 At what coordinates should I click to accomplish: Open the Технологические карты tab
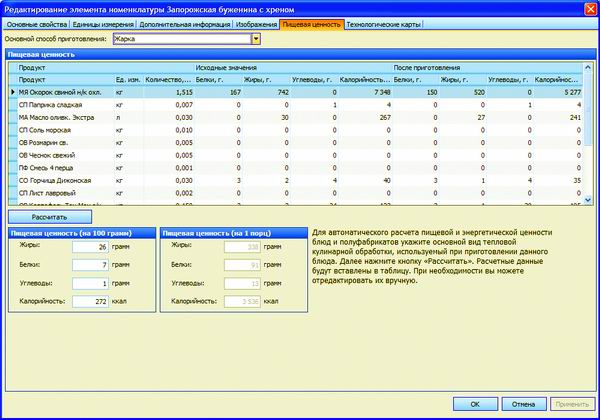(387, 22)
